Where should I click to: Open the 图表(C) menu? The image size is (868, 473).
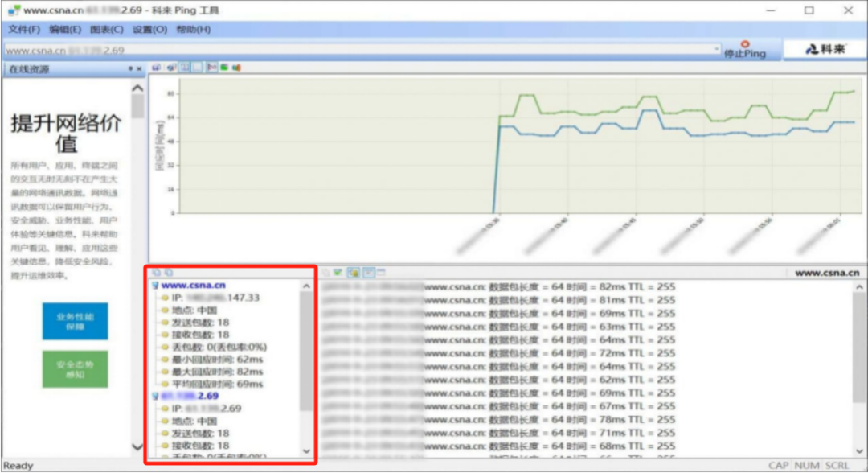click(x=107, y=29)
